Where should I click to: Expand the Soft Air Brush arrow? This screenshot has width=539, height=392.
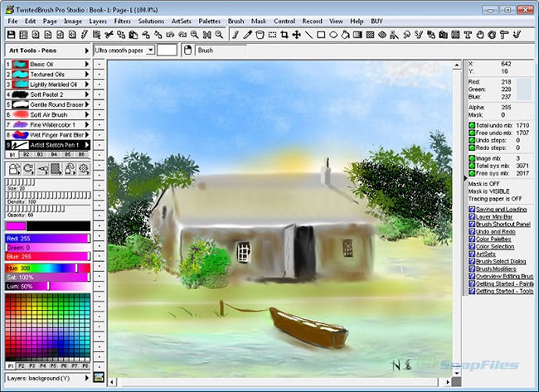[86, 114]
